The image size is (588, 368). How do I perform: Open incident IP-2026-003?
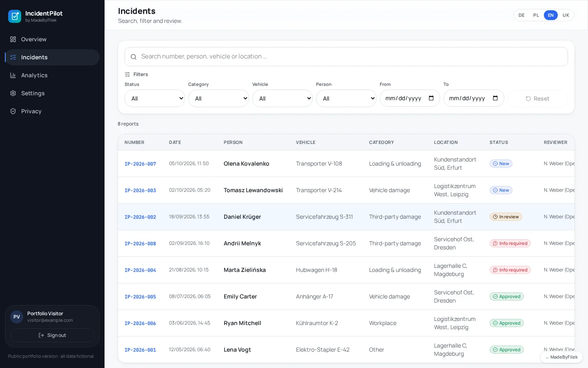point(140,191)
